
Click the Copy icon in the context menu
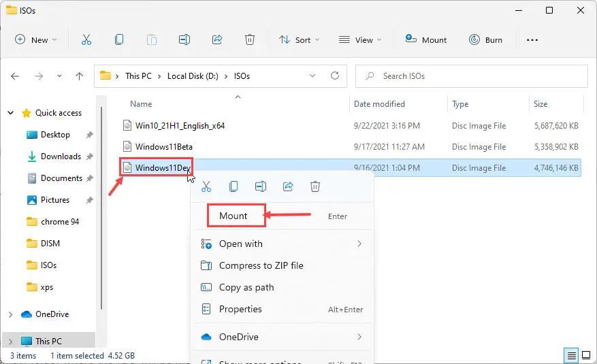coord(233,186)
